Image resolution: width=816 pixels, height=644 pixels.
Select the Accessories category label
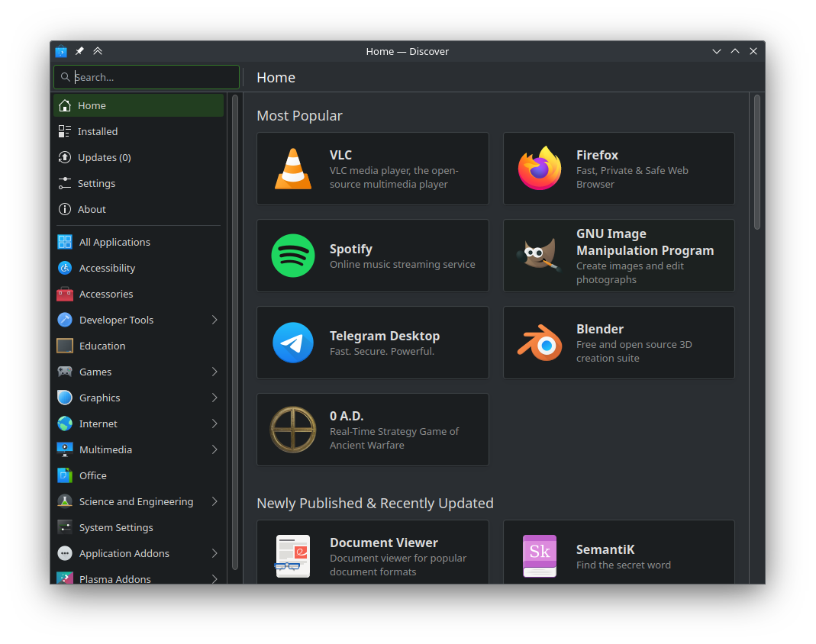pos(106,294)
